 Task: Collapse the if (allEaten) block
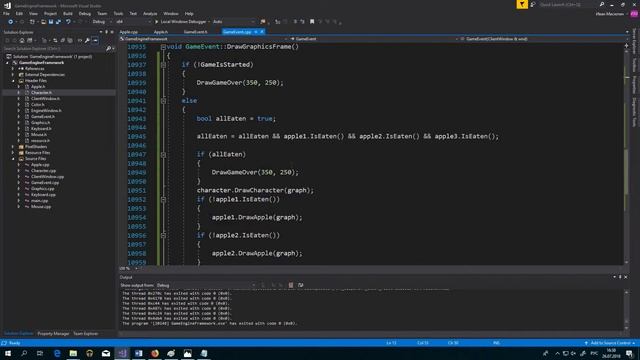click(x=163, y=155)
